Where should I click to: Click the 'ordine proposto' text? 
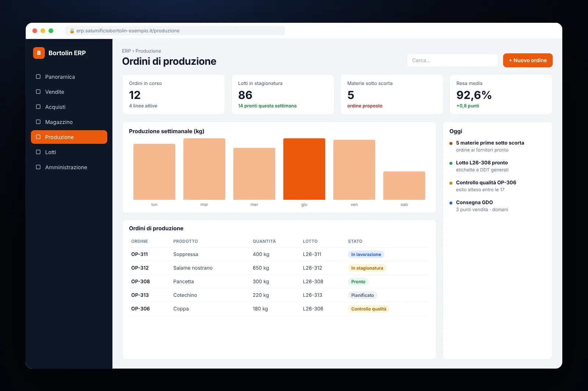point(365,106)
